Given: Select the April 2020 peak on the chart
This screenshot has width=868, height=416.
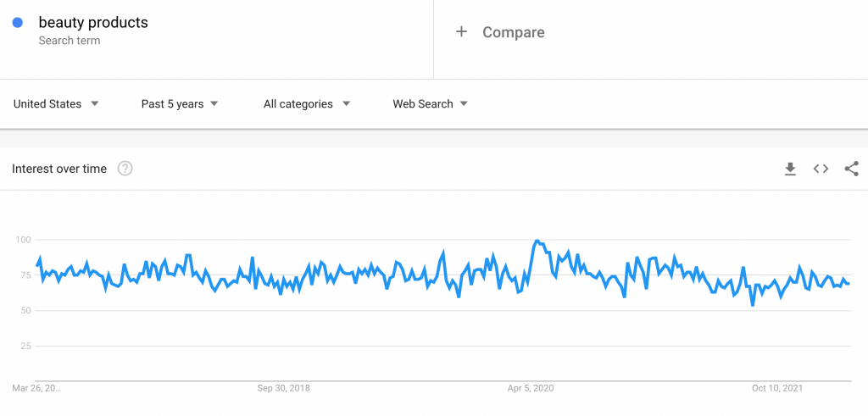Looking at the screenshot, I should [x=537, y=241].
